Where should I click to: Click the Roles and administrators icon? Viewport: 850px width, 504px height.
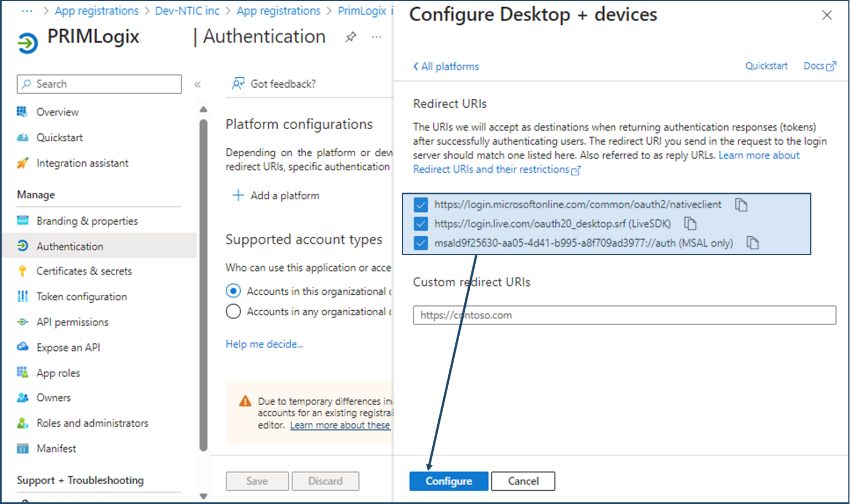pyautogui.click(x=22, y=423)
